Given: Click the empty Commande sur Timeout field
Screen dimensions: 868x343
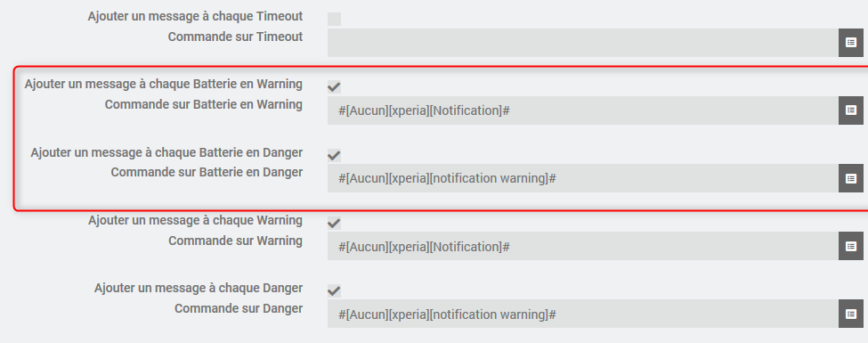Looking at the screenshot, I should 583,43.
